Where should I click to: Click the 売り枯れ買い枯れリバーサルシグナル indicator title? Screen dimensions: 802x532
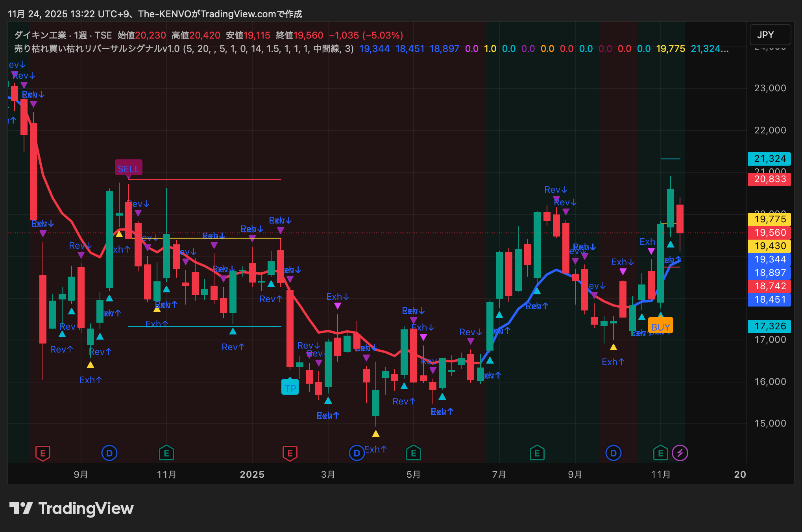97,49
